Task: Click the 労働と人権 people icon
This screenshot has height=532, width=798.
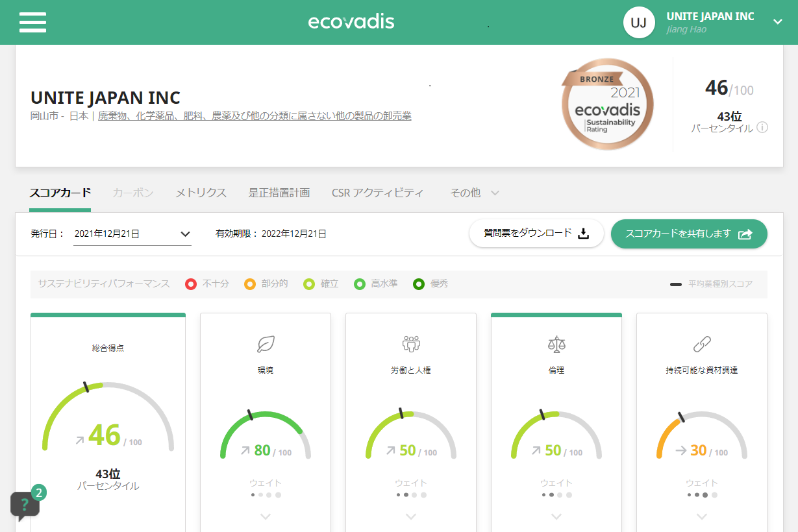Action: 411,344
